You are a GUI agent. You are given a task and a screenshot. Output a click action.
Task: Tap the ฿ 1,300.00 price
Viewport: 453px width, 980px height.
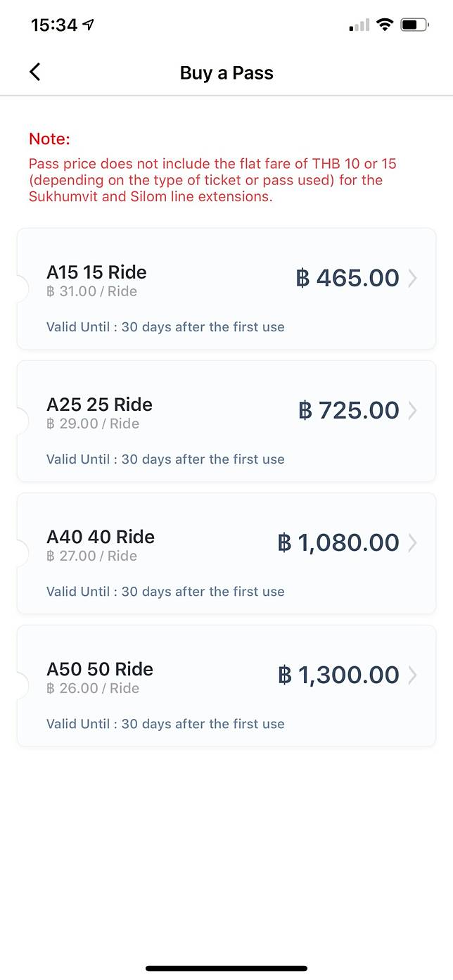338,675
